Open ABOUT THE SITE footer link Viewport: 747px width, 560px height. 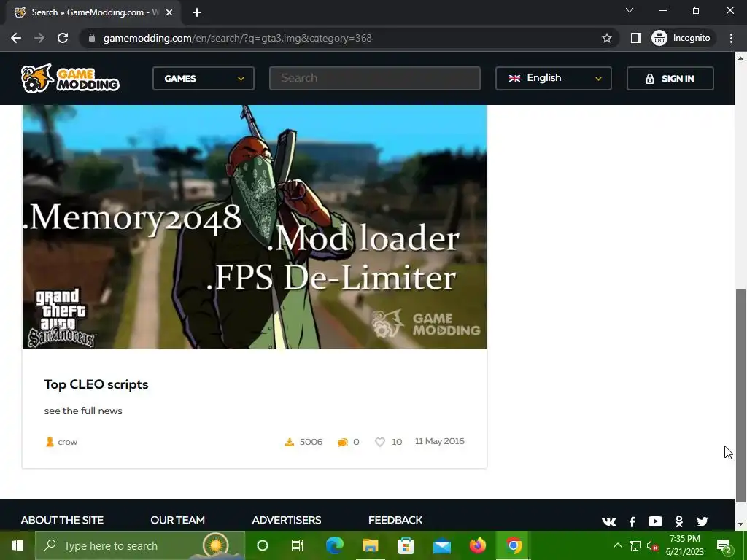coord(63,520)
